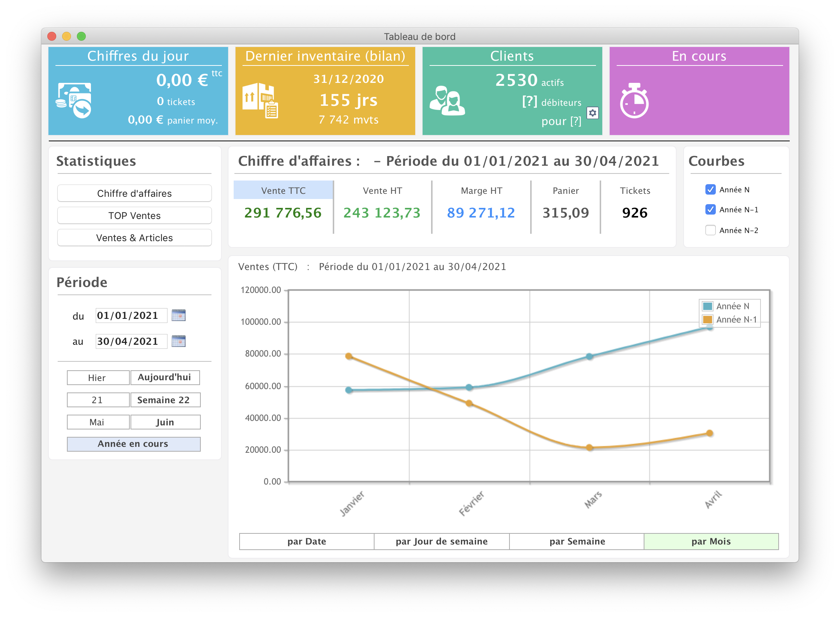Image resolution: width=840 pixels, height=617 pixels.
Task: Open the TOP Ventes statistics
Action: pos(135,216)
